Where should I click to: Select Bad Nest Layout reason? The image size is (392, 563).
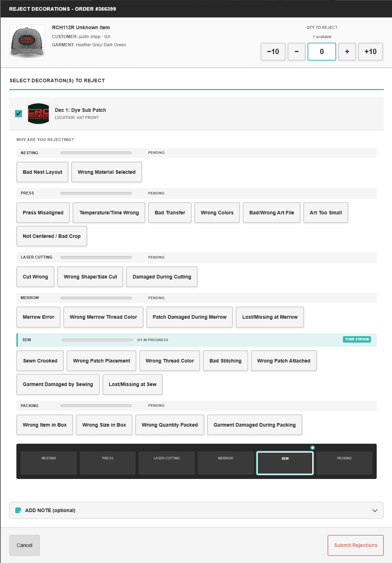(42, 172)
